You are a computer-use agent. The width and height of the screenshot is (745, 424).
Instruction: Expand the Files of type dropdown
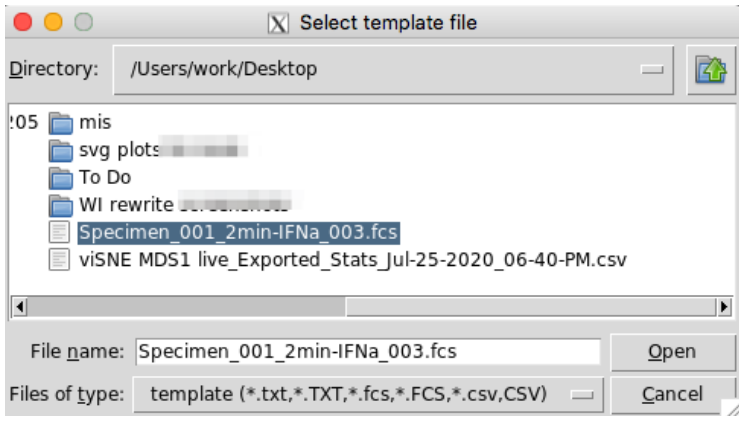coord(368,395)
